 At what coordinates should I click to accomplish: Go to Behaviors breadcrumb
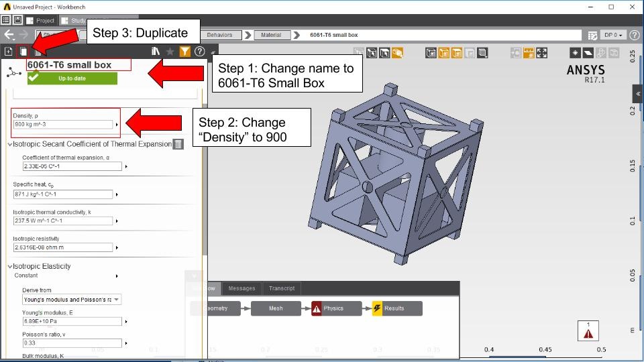(x=220, y=35)
